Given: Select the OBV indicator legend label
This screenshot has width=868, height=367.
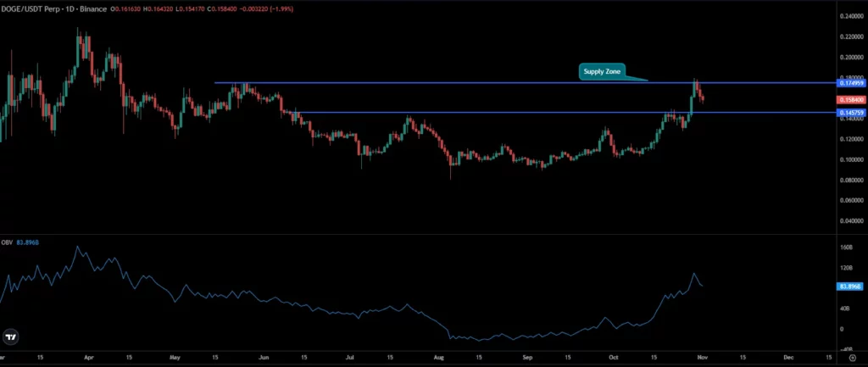Looking at the screenshot, I should (x=8, y=242).
